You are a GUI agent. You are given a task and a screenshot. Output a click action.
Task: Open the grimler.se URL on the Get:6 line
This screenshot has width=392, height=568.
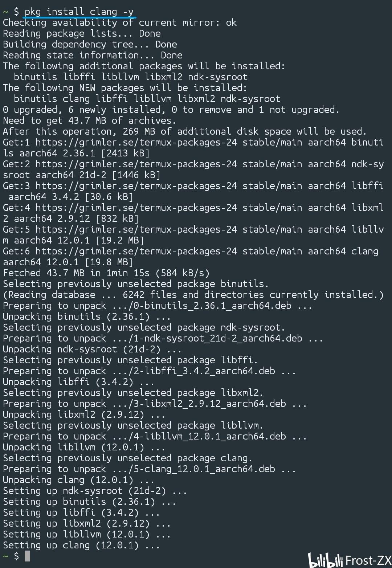click(x=136, y=251)
